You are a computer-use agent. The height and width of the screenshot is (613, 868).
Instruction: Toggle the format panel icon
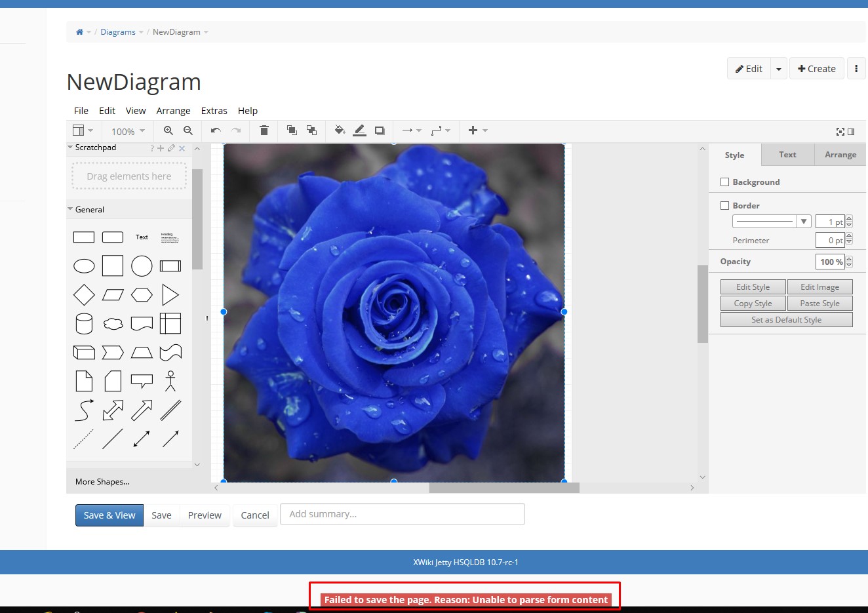(851, 132)
